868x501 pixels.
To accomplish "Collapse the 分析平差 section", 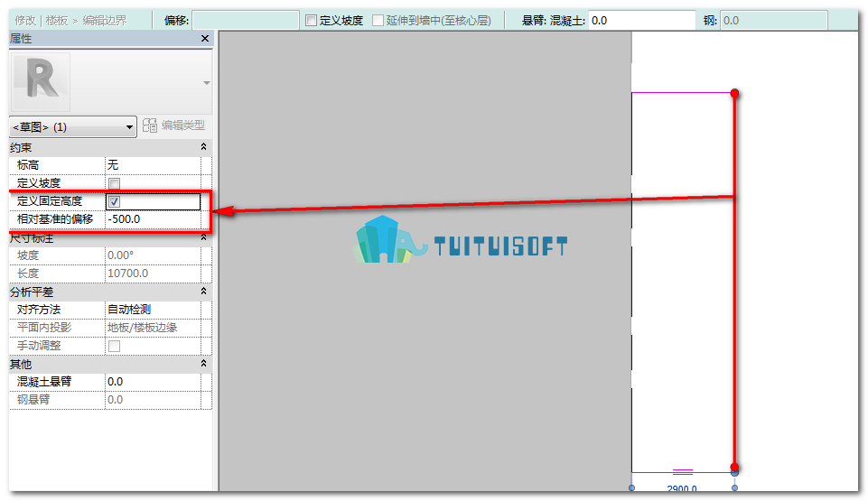I will (x=204, y=292).
